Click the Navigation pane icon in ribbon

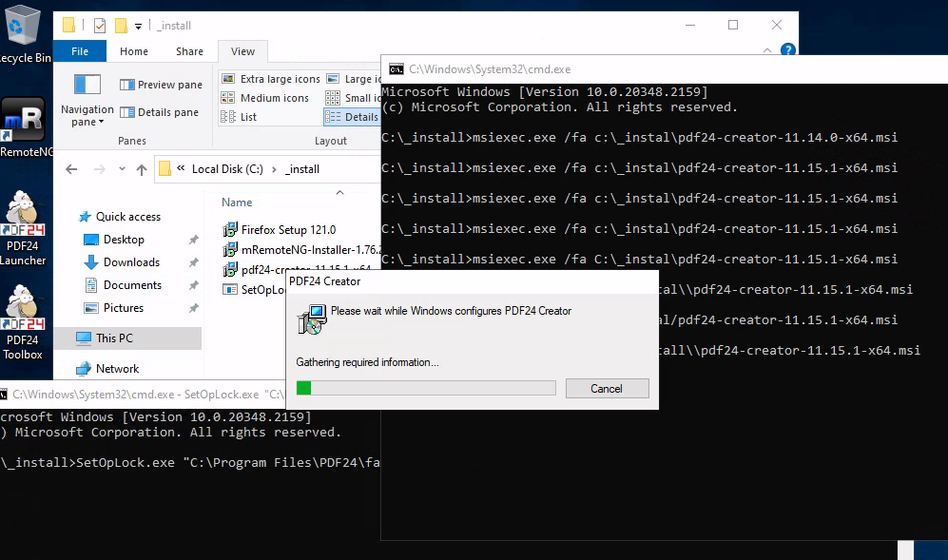pos(87,85)
